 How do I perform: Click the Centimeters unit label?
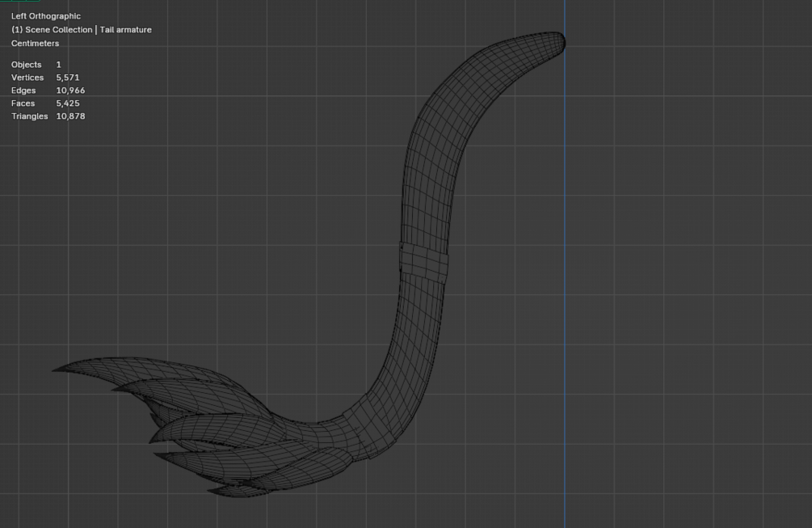[x=35, y=43]
